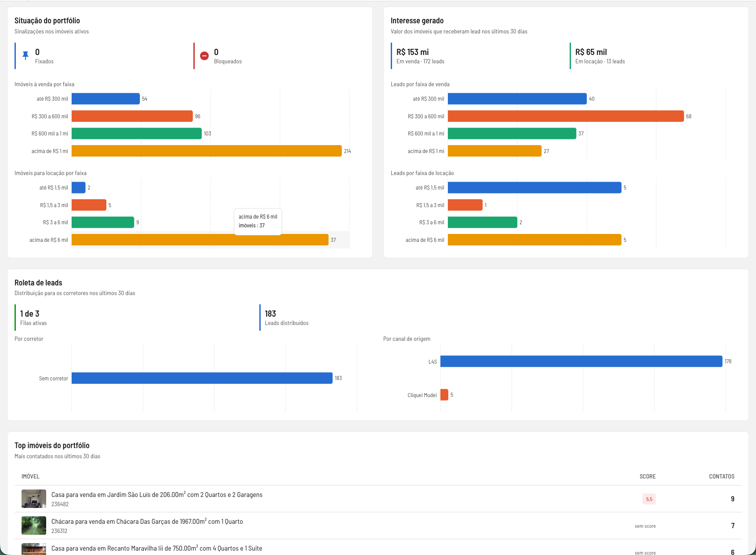Click listing code 236482
The height and width of the screenshot is (555, 756).
click(60, 504)
